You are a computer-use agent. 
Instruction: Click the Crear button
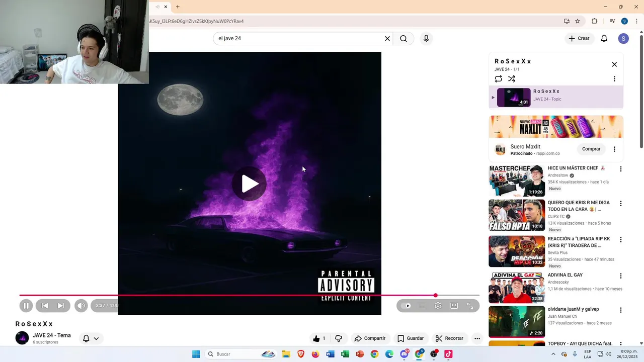point(579,38)
